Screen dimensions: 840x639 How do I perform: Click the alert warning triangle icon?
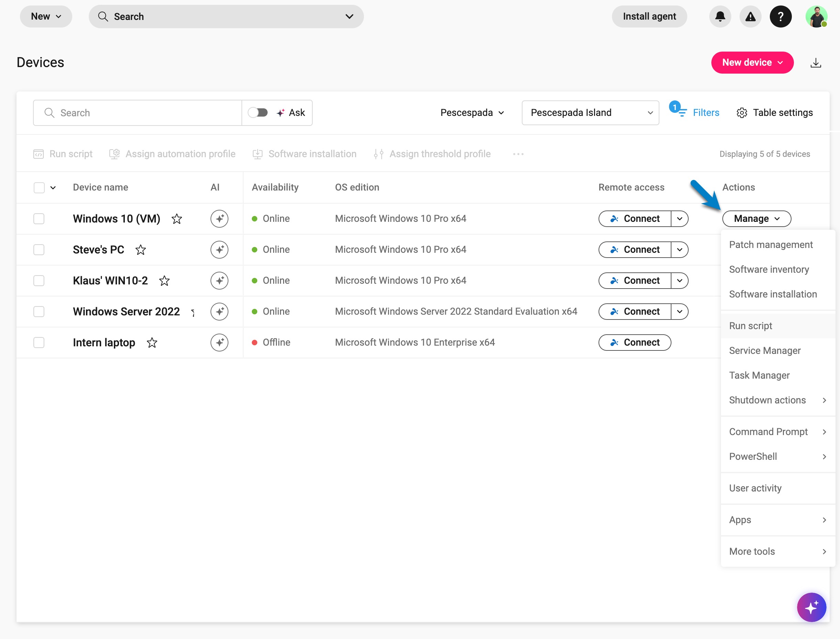tap(750, 17)
